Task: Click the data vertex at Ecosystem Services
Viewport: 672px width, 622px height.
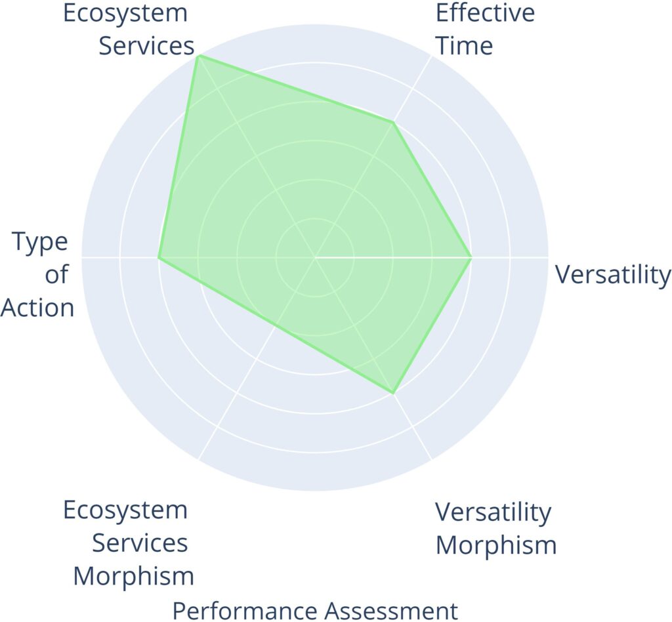Action: [x=198, y=56]
